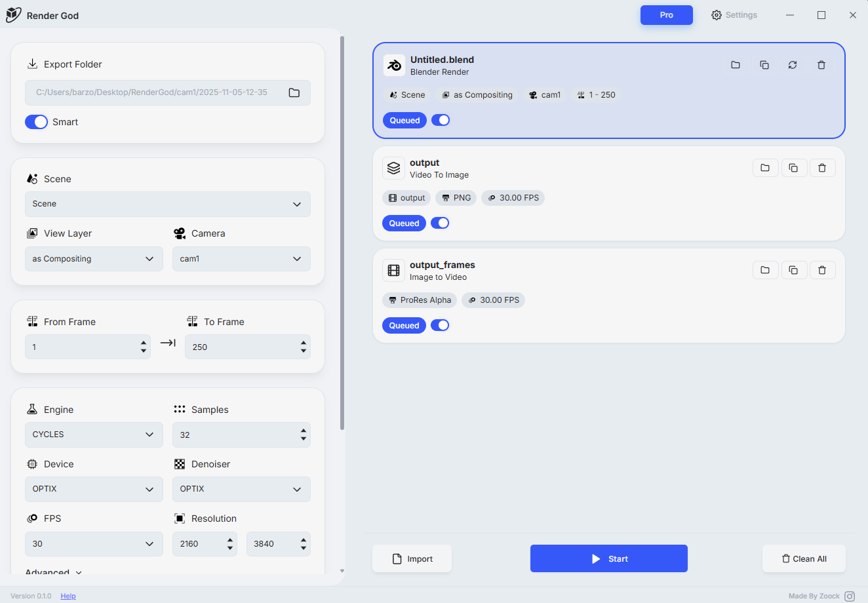The width and height of the screenshot is (868, 603).
Task: Toggle the queue switch on output_frames card
Action: tap(440, 325)
